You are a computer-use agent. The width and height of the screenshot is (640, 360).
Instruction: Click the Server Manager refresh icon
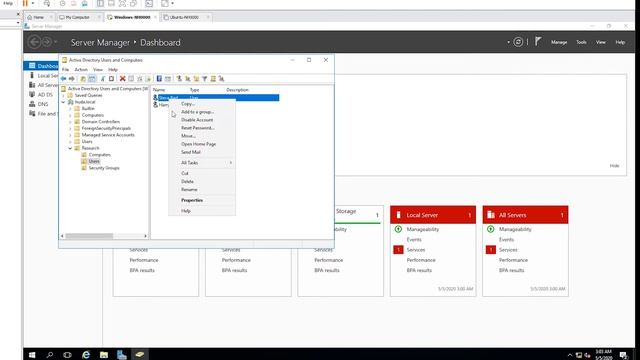pos(518,42)
